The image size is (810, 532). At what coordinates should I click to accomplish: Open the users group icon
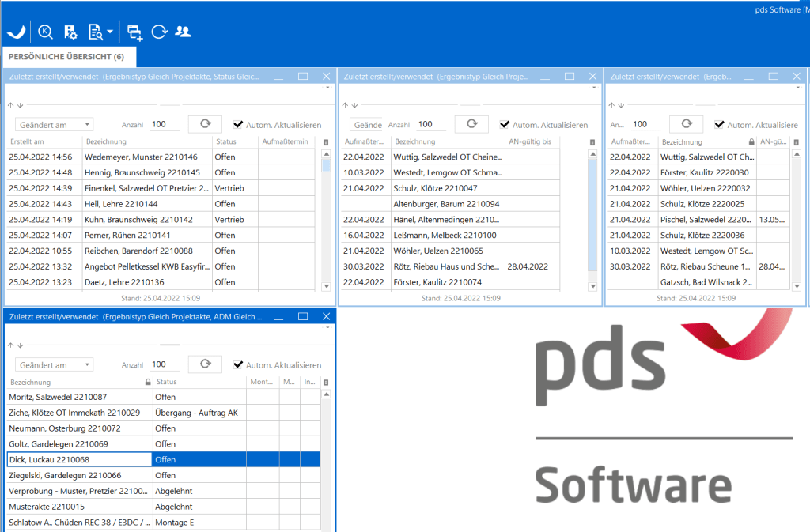pos(183,32)
